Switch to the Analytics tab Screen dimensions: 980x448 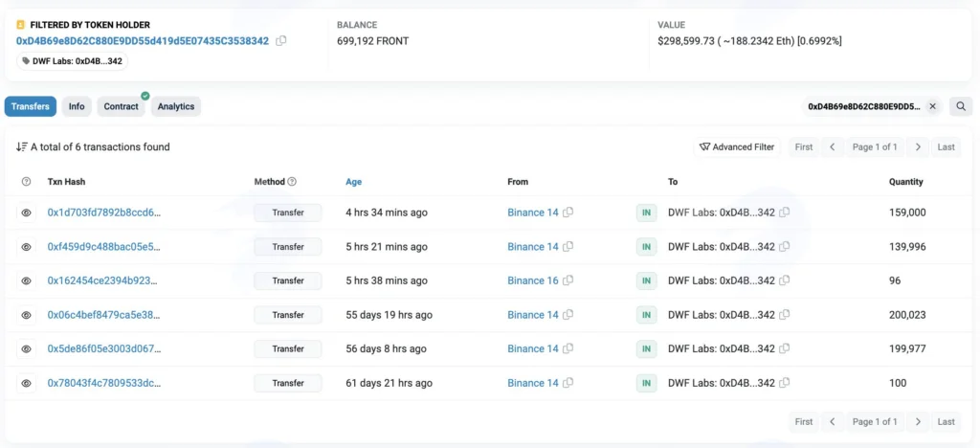coord(176,107)
